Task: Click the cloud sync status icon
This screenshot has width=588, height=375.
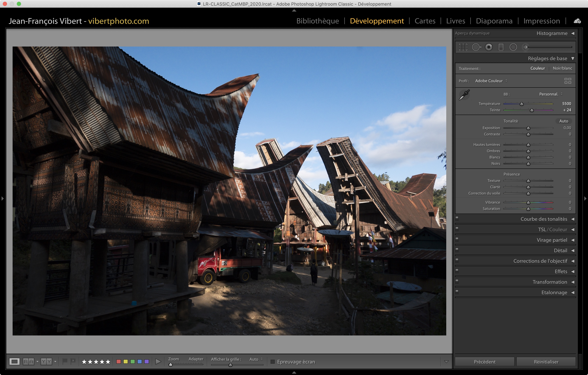Action: tap(577, 21)
